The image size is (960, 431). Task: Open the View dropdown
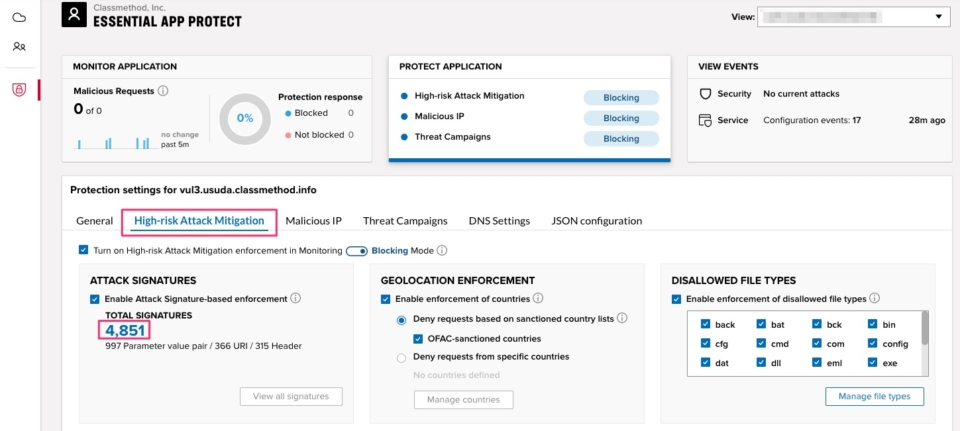pyautogui.click(x=852, y=17)
